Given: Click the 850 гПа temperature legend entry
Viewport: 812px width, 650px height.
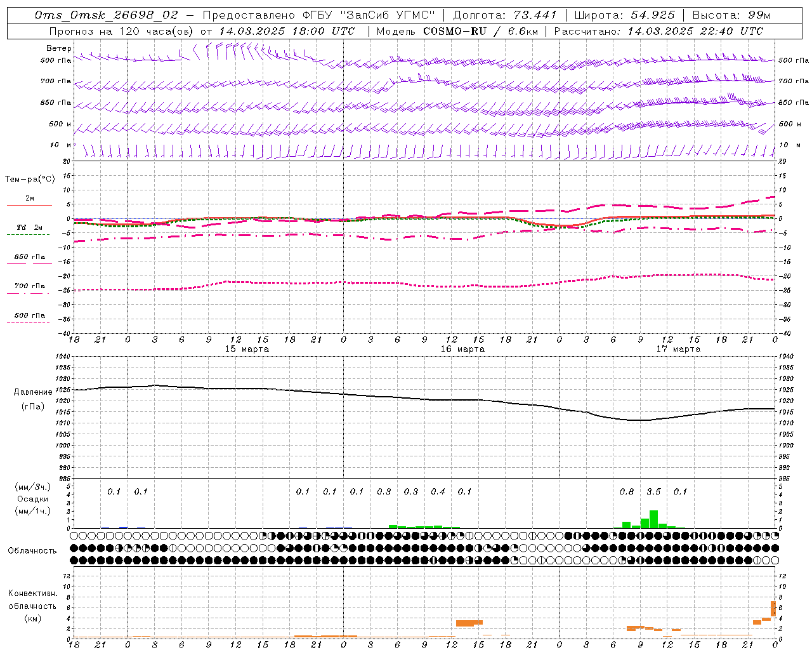Looking at the screenshot, I should point(29,257).
